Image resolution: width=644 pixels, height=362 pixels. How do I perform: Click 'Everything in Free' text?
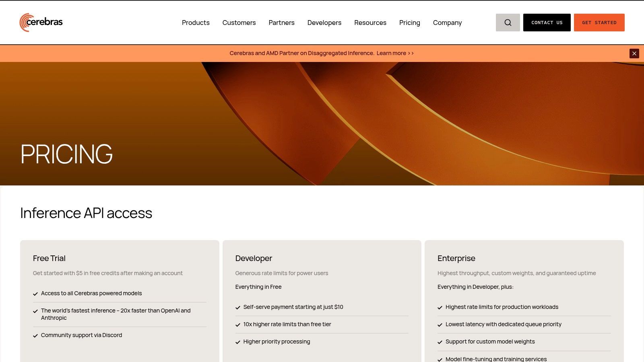[x=258, y=287]
